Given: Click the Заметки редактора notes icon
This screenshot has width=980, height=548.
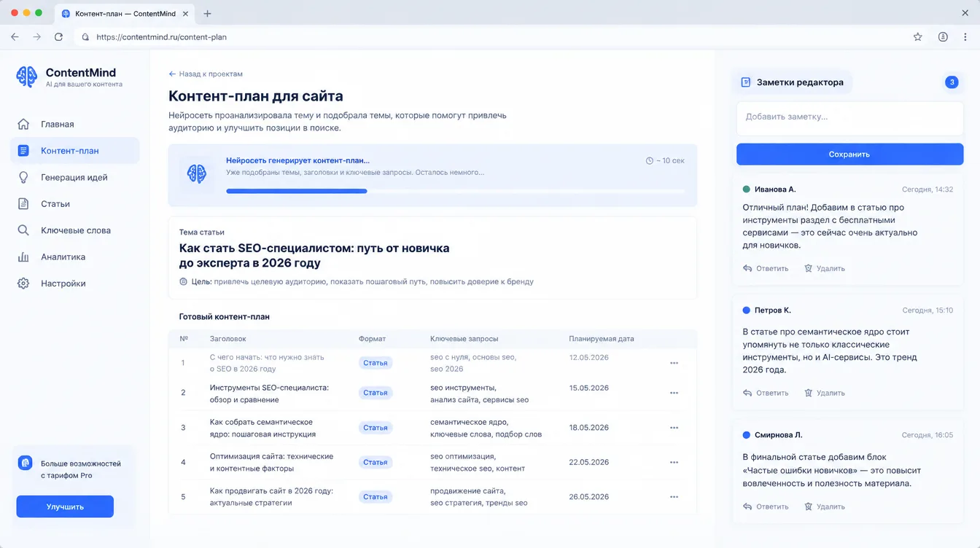Looking at the screenshot, I should pyautogui.click(x=746, y=82).
